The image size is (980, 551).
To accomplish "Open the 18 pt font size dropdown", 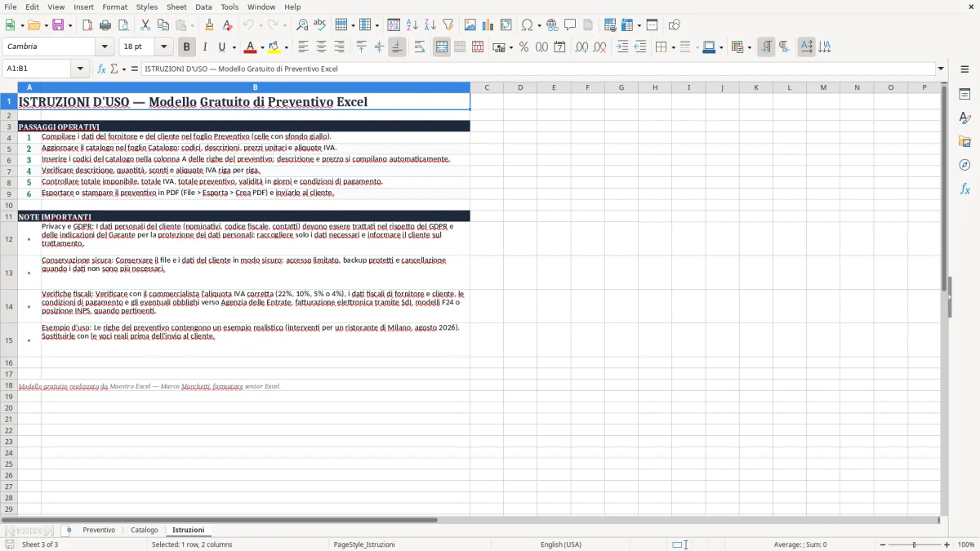I will point(163,47).
